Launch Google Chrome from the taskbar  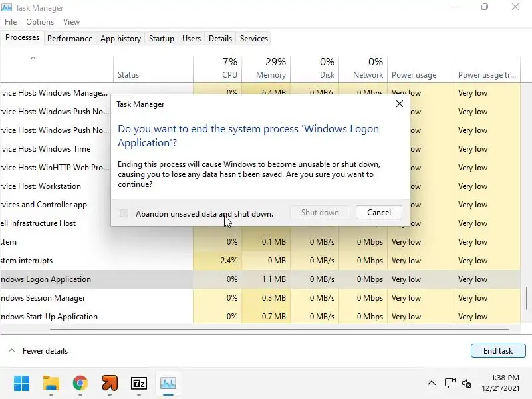coord(80,384)
